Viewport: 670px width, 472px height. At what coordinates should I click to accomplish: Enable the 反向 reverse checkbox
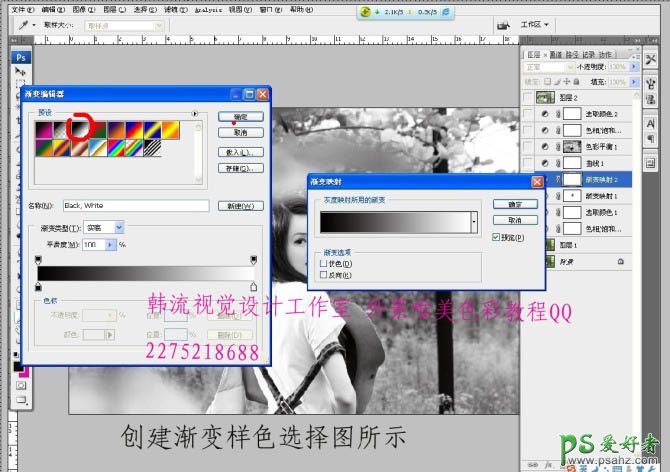tap(322, 274)
